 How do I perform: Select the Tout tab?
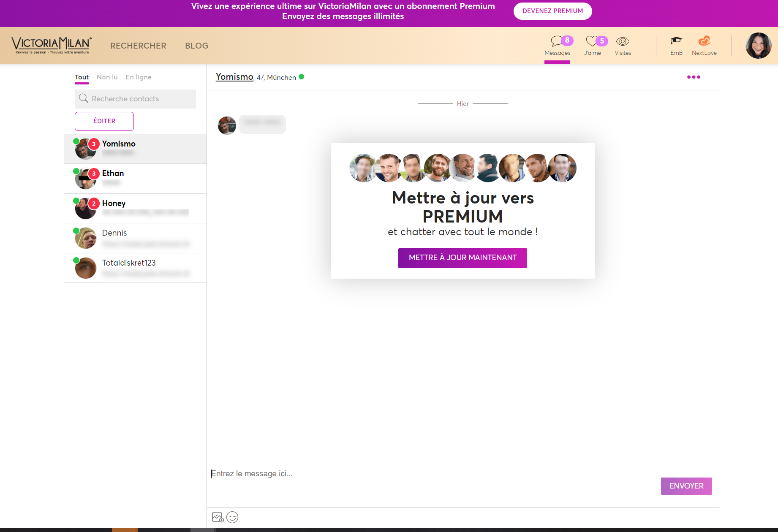pos(82,77)
